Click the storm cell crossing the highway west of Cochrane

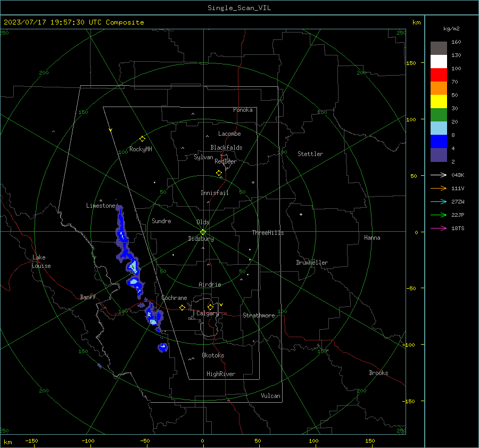(x=154, y=315)
